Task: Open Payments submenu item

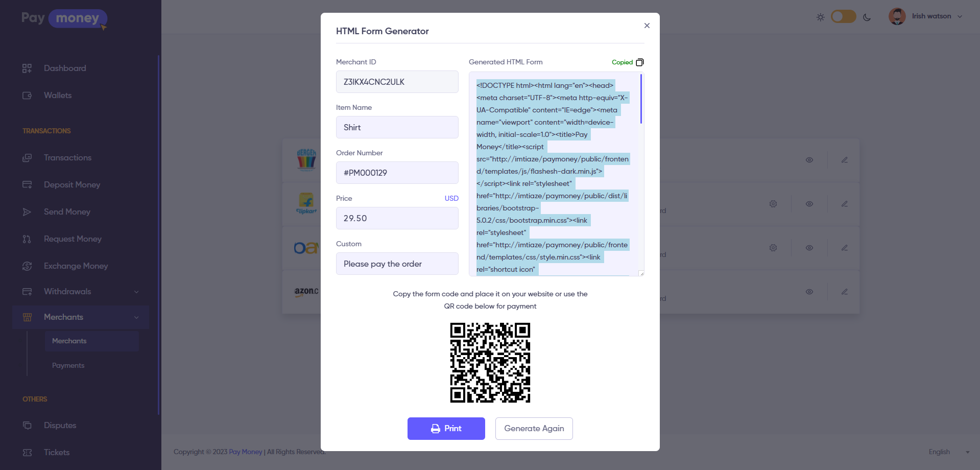Action: pos(68,365)
